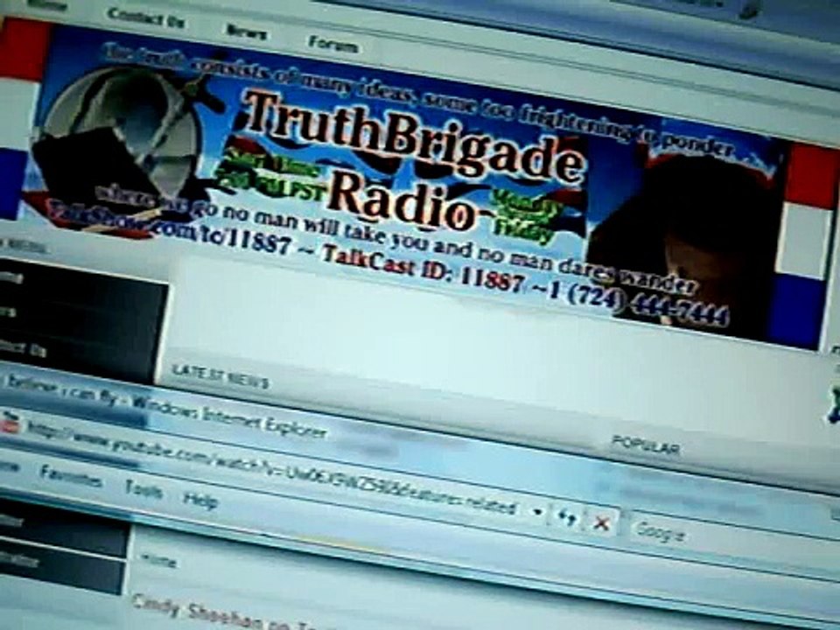The width and height of the screenshot is (840, 630).
Task: Click the green 'Friday' schedule text
Action: tap(523, 231)
